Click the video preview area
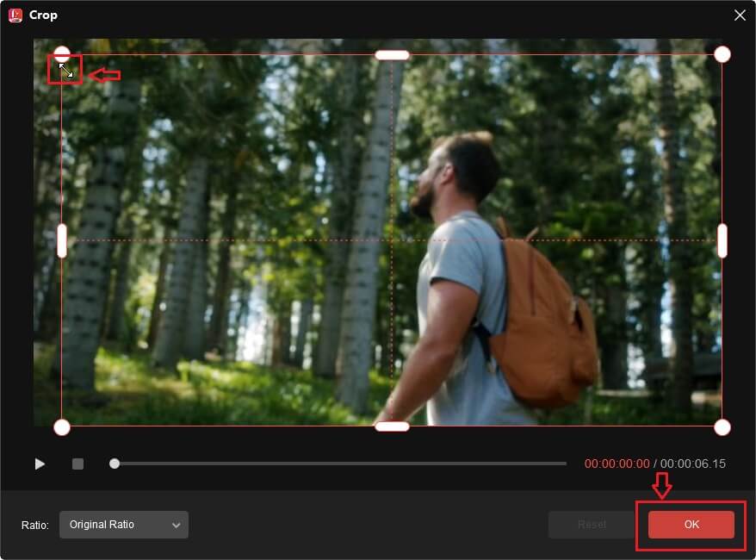The image size is (756, 560). (x=392, y=241)
